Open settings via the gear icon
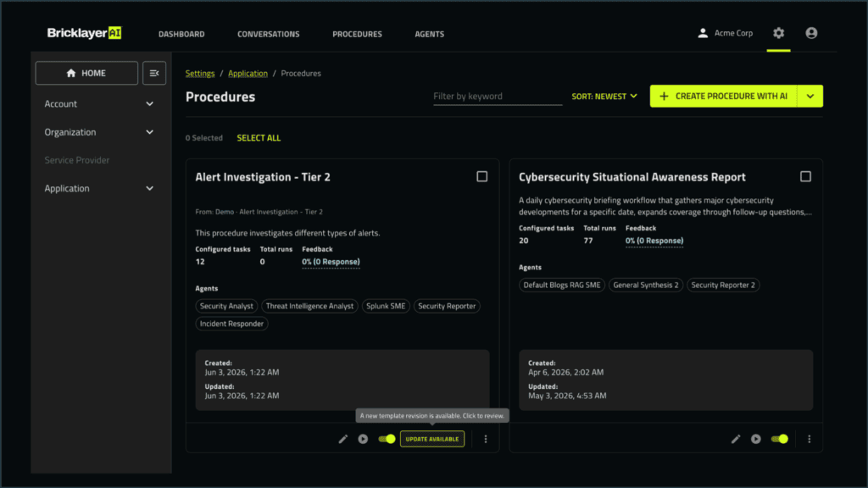 click(x=778, y=33)
